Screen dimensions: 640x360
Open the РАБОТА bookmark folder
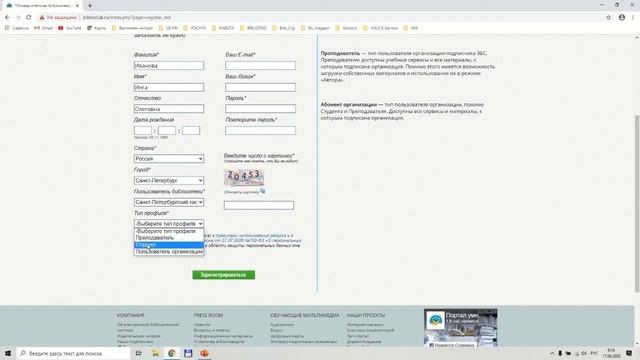click(x=223, y=28)
